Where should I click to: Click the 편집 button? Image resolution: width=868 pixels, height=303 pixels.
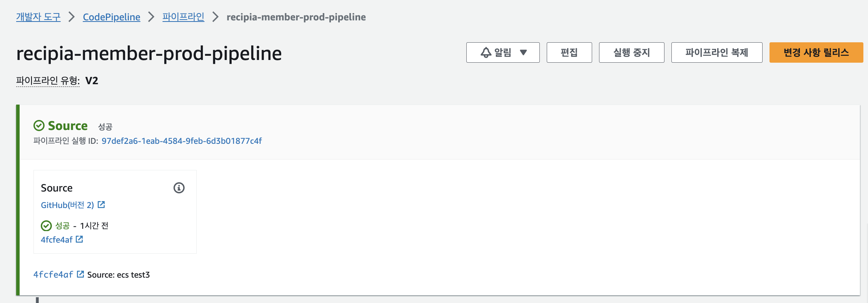coord(569,53)
